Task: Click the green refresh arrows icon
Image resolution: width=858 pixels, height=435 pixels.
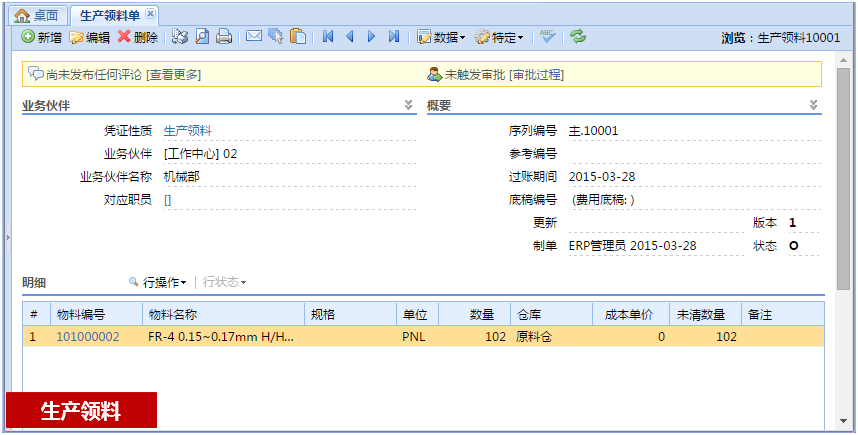Action: [578, 37]
